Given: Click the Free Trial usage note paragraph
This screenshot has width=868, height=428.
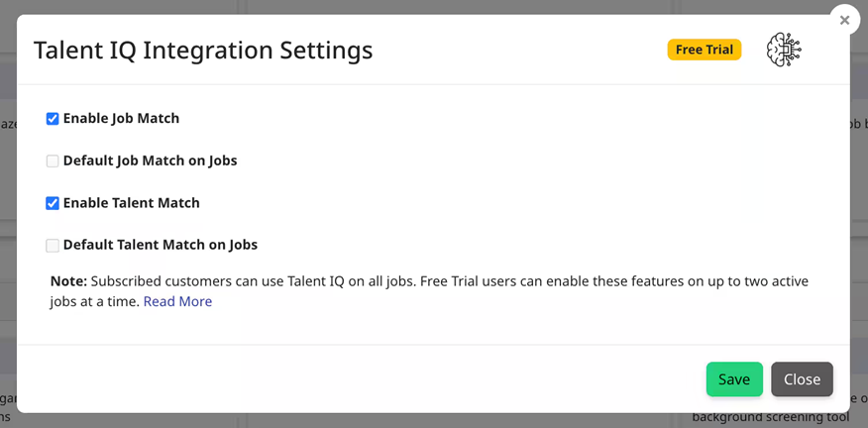Looking at the screenshot, I should 446,281.
